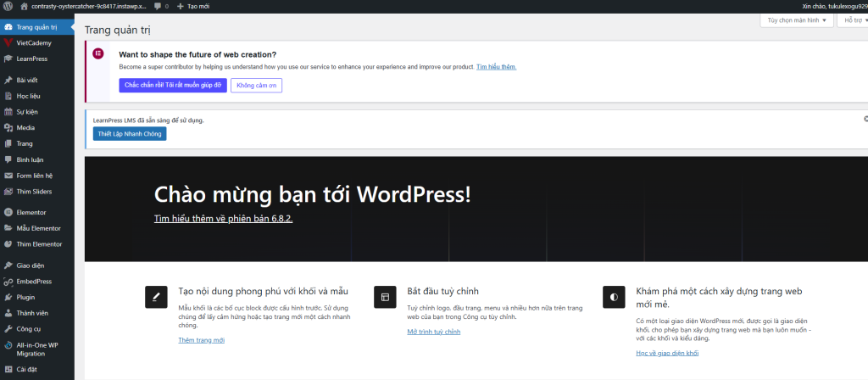Image resolution: width=868 pixels, height=380 pixels.
Task: Click the Thim Elementor icon
Action: pos(8,244)
